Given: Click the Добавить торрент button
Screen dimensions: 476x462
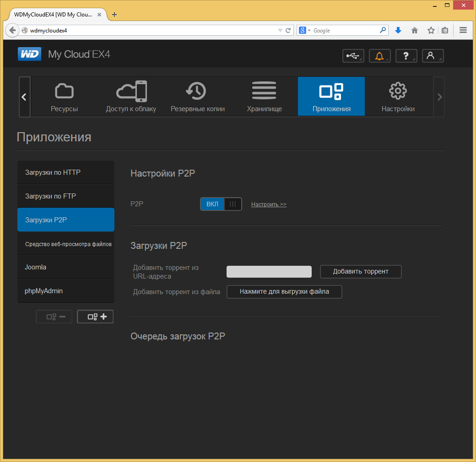Looking at the screenshot, I should pyautogui.click(x=361, y=272).
